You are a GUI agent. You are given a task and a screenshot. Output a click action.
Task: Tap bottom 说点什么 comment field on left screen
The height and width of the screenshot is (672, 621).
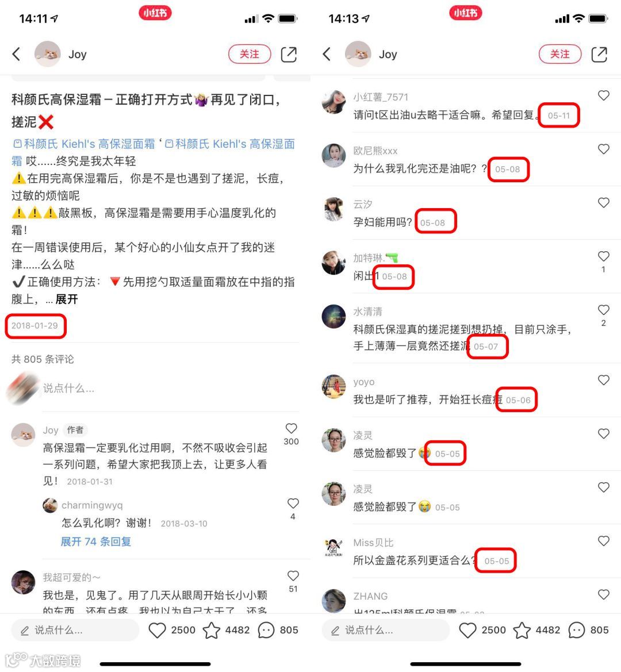(x=75, y=630)
